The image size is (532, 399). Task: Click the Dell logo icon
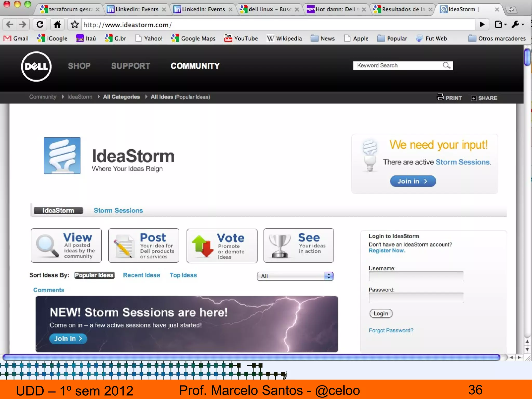[x=36, y=66]
